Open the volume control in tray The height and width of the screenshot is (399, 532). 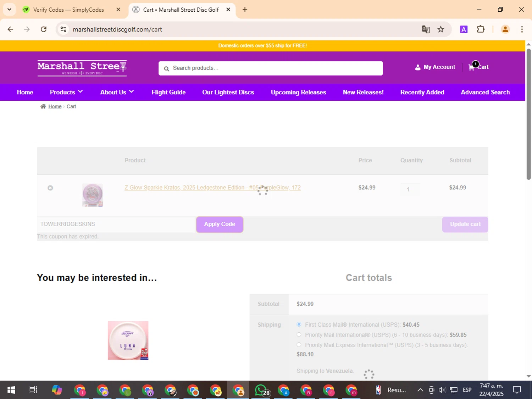click(442, 390)
